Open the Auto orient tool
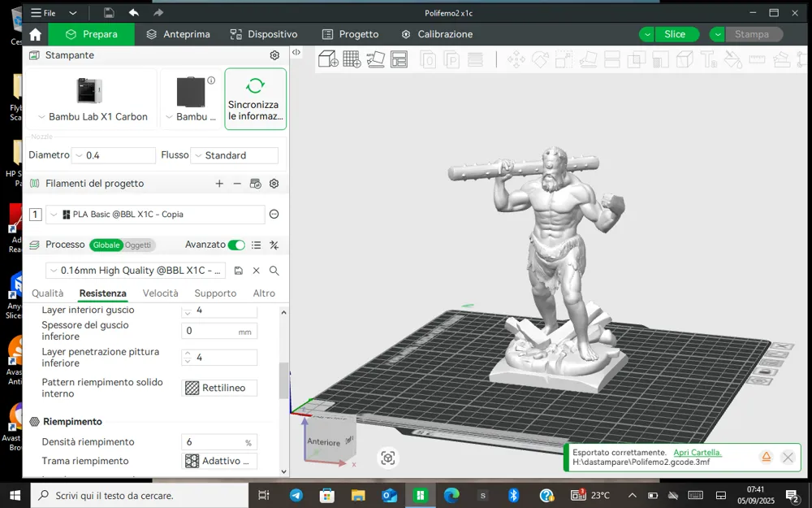Image resolution: width=812 pixels, height=508 pixels. 375,59
